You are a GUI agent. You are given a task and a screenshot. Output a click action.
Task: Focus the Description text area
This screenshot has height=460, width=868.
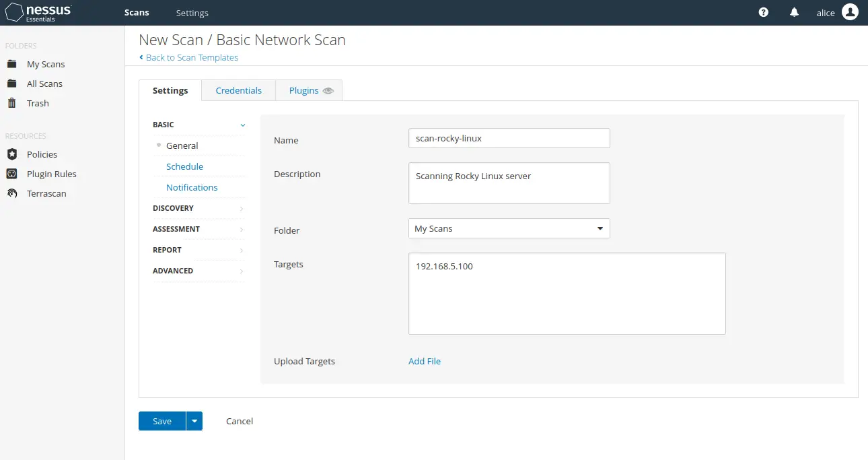tap(509, 183)
